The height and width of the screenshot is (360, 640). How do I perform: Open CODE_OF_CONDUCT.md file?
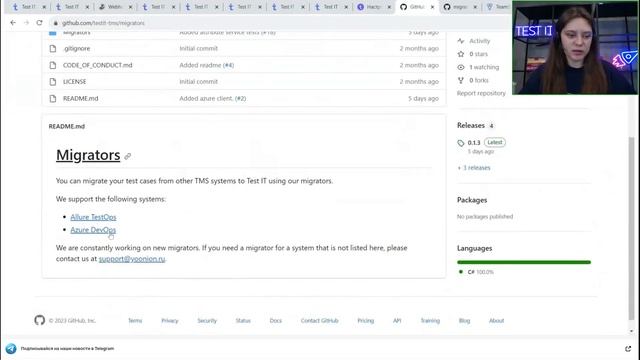(x=98, y=65)
